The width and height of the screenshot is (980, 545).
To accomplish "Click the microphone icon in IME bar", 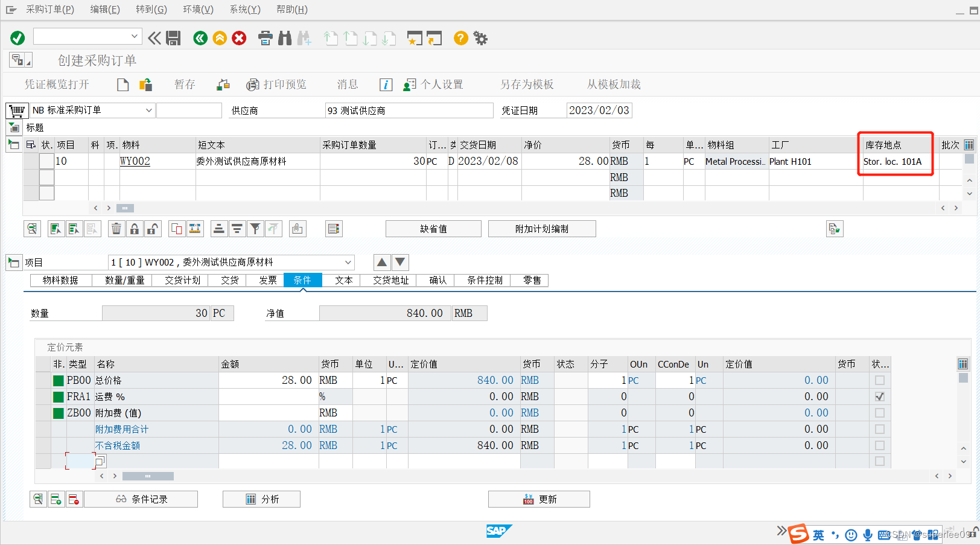I will (868, 535).
